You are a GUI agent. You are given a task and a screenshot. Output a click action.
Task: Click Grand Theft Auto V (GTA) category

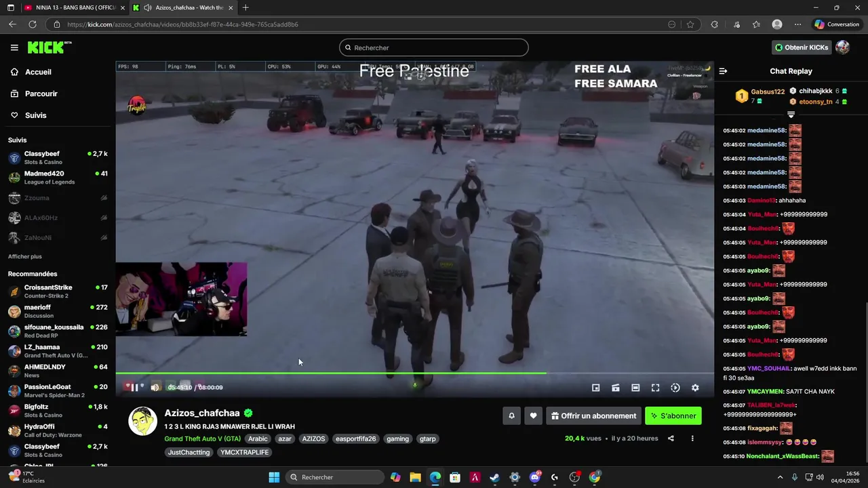click(202, 439)
